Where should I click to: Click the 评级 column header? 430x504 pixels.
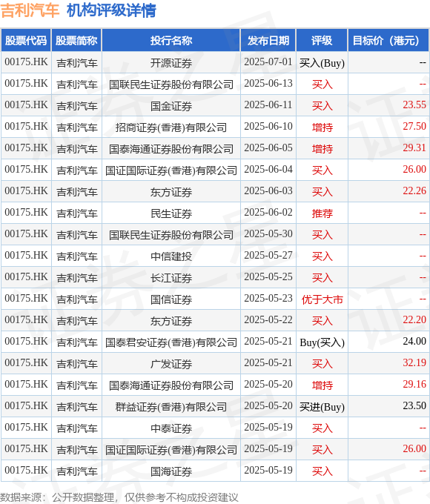[x=322, y=41]
